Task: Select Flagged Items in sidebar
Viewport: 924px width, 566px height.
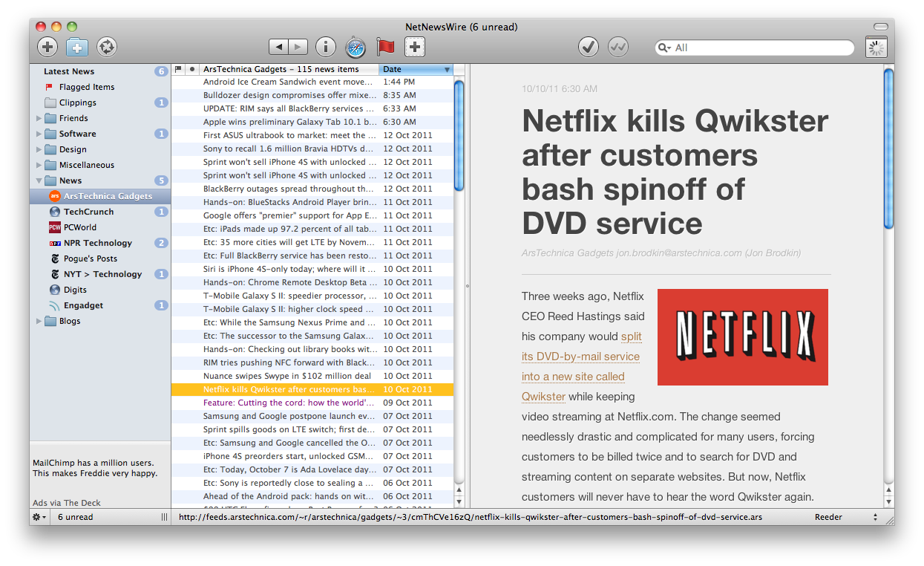Action: 87,87
